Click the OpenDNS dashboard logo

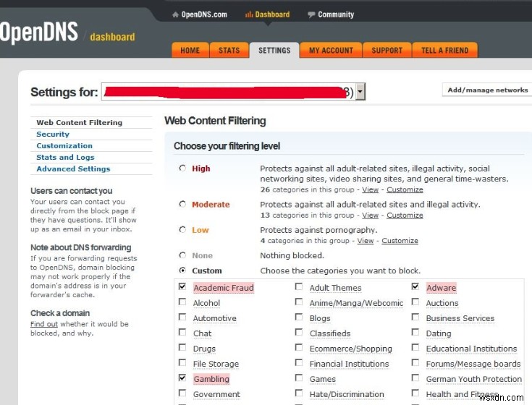pos(67,34)
